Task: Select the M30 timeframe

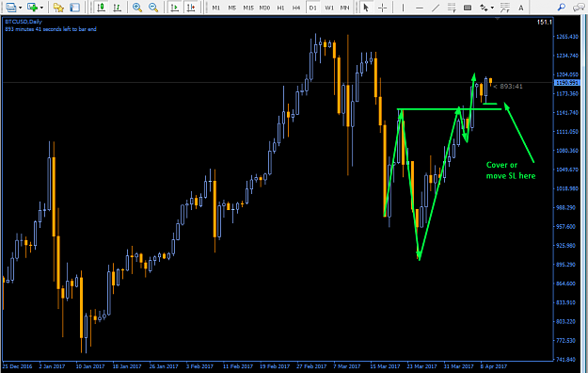Action: [x=264, y=8]
